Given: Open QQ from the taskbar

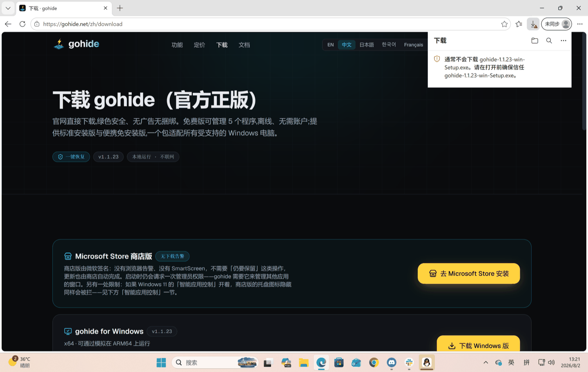Looking at the screenshot, I should point(427,363).
